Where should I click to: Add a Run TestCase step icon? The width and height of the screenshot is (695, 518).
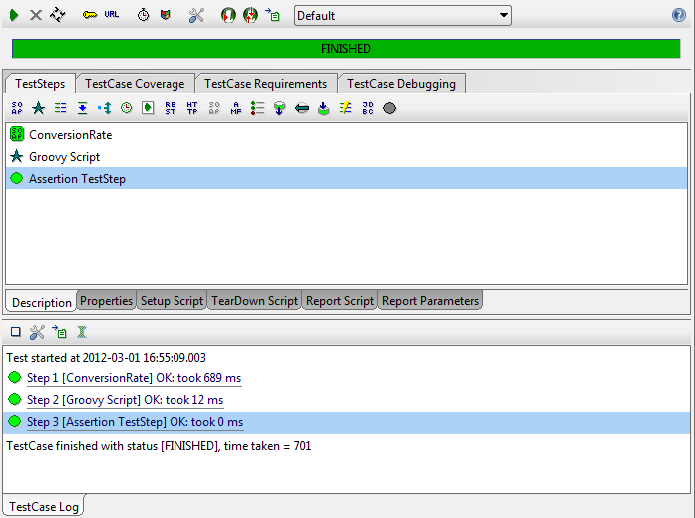tap(148, 108)
